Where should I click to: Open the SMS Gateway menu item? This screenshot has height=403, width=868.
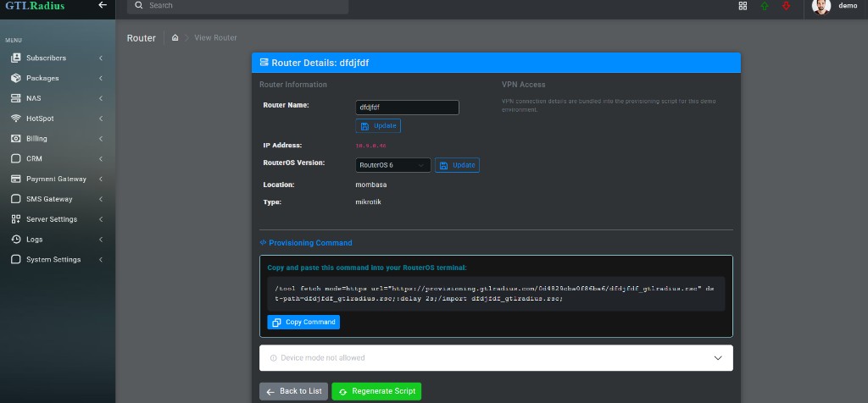[x=58, y=199]
